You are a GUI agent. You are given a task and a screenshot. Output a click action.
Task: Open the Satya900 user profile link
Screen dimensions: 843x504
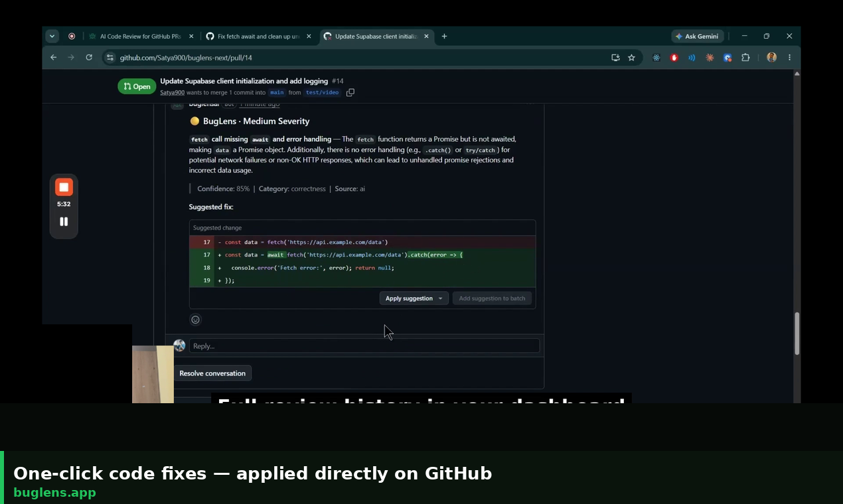click(x=172, y=93)
